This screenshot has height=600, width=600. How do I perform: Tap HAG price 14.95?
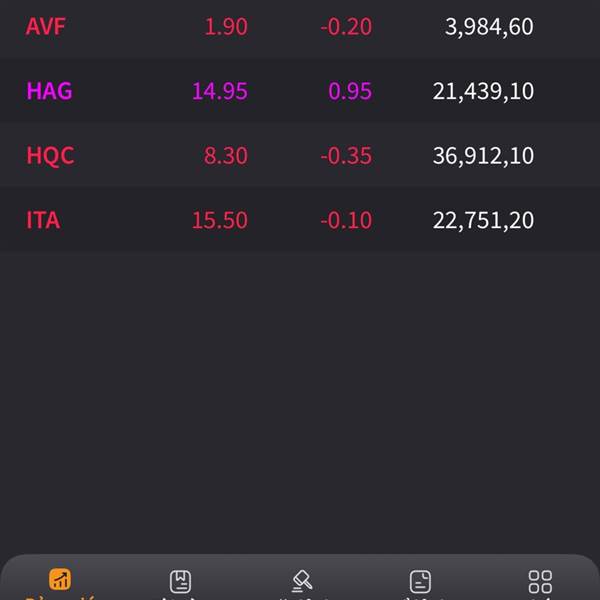pyautogui.click(x=220, y=91)
